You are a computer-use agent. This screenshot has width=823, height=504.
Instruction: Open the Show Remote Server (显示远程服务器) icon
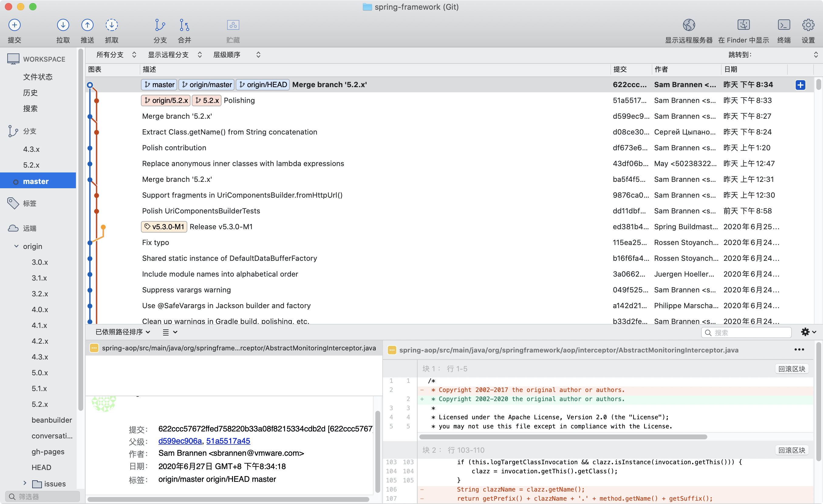click(x=689, y=25)
